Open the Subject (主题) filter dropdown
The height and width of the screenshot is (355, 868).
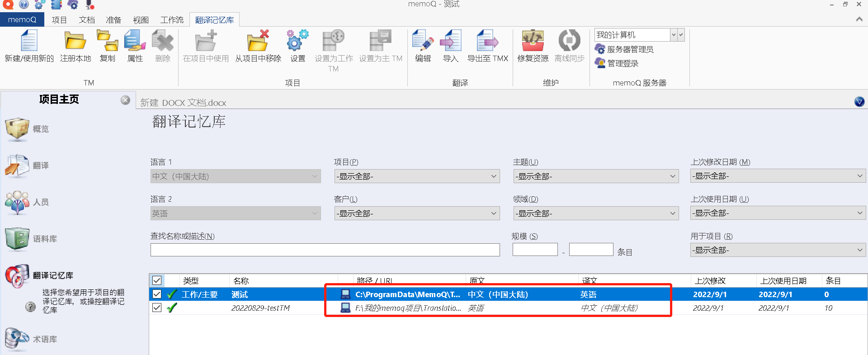pos(596,176)
